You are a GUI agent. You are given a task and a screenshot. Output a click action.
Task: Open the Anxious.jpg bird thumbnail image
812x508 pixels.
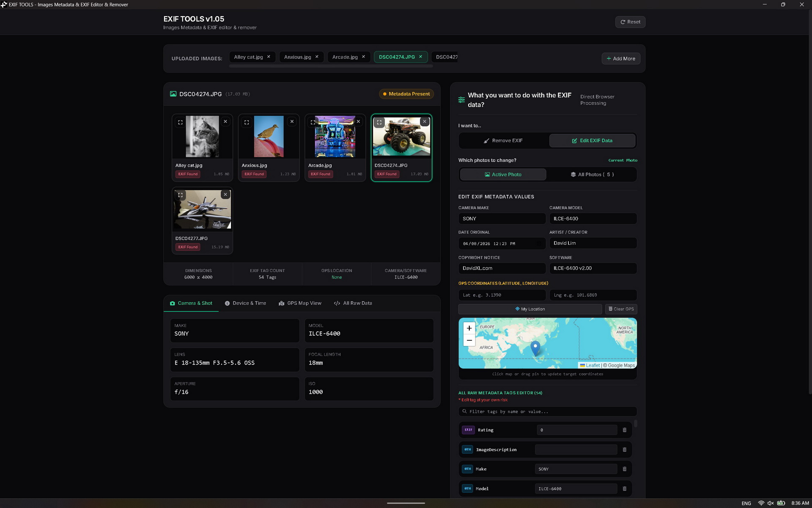(x=269, y=137)
